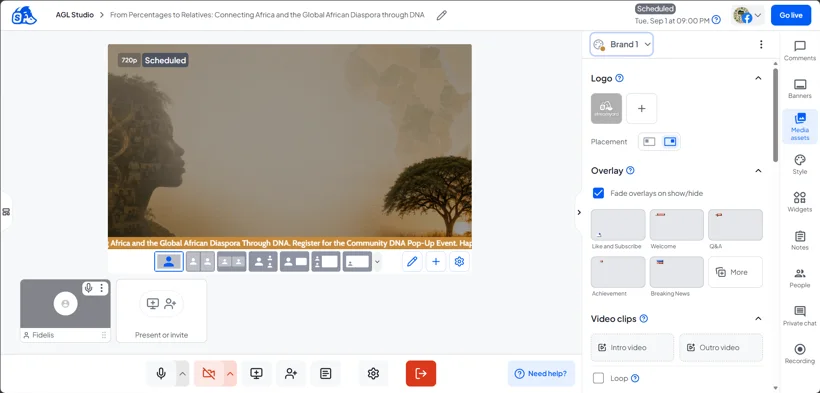Viewport: 820px width, 393px height.
Task: Select the full screen share layout
Action: pyautogui.click(x=357, y=262)
